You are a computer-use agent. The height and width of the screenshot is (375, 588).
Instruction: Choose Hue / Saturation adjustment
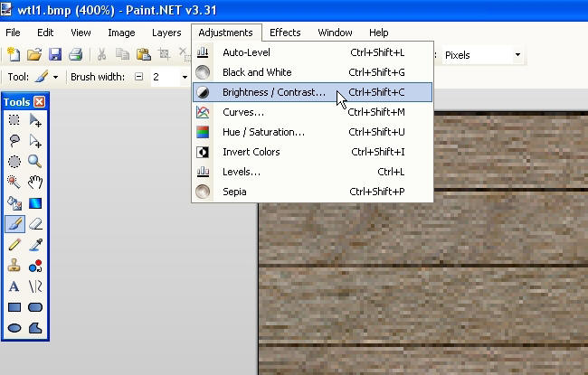tap(312, 132)
